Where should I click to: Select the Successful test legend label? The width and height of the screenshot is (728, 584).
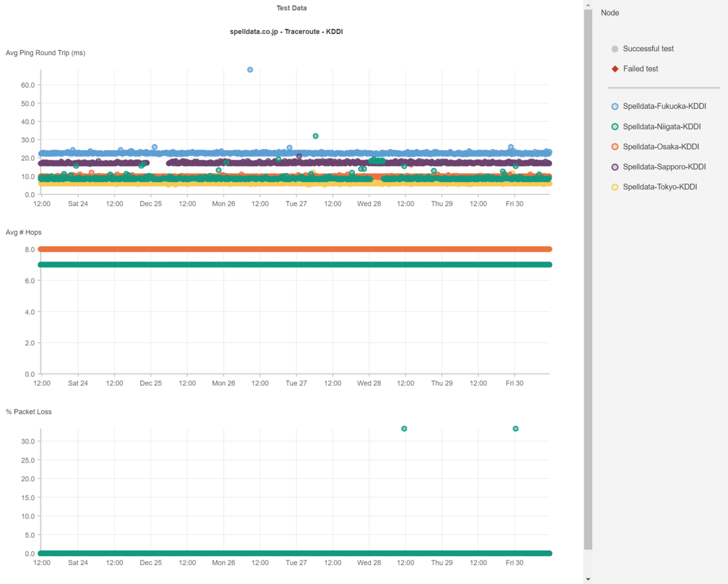(x=649, y=49)
